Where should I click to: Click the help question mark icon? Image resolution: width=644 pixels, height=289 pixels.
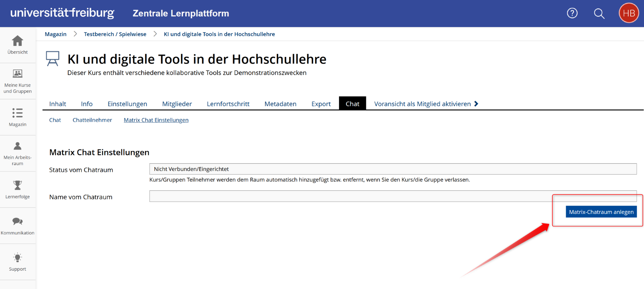click(572, 13)
